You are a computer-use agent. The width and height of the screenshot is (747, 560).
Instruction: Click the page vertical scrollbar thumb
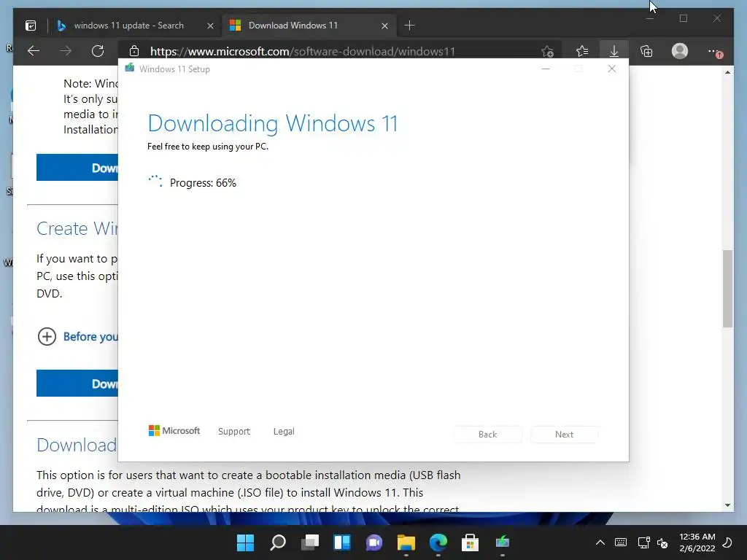[x=727, y=289]
